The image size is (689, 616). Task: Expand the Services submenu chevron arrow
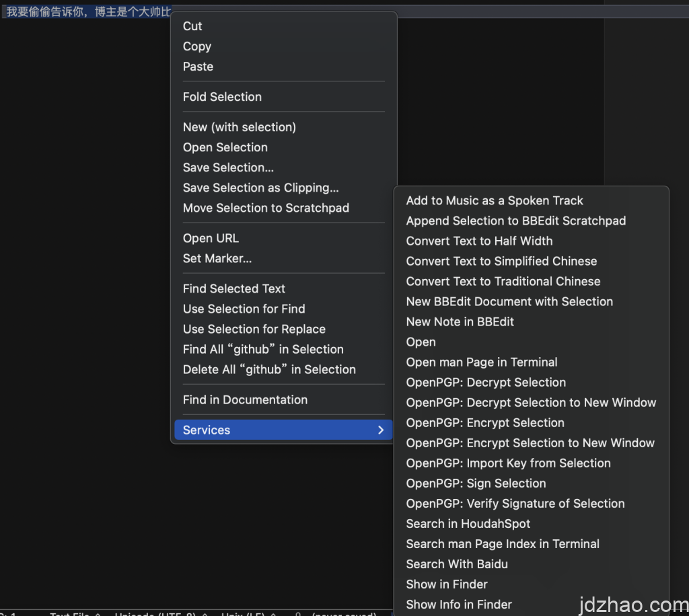point(381,430)
